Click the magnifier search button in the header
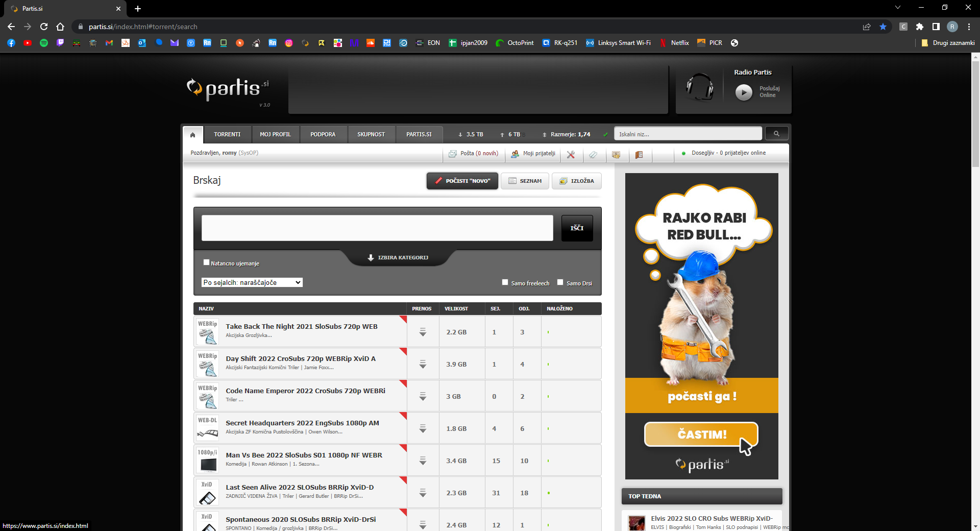This screenshot has width=980, height=531. point(776,134)
